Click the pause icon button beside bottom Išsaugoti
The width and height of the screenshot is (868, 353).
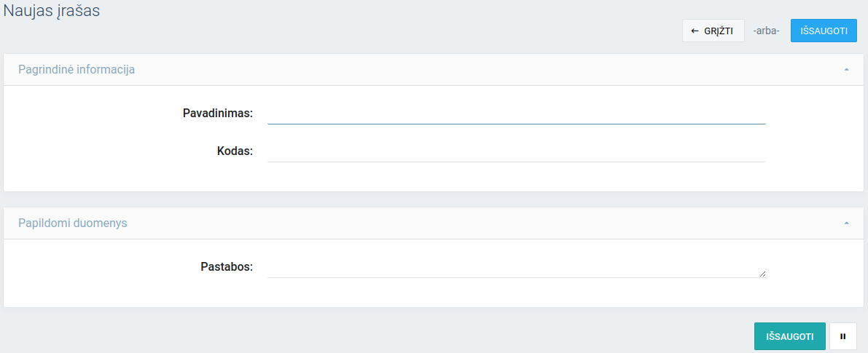(x=842, y=337)
